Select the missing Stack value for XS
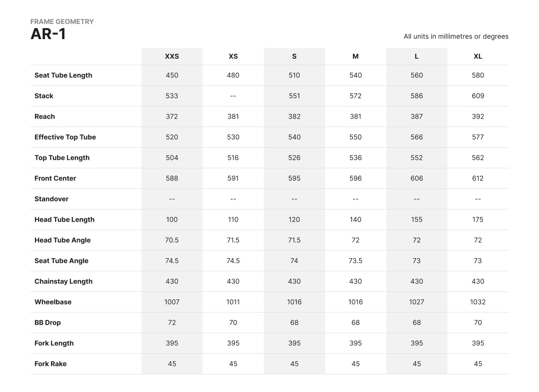This screenshot has width=539, height=392. tap(233, 96)
